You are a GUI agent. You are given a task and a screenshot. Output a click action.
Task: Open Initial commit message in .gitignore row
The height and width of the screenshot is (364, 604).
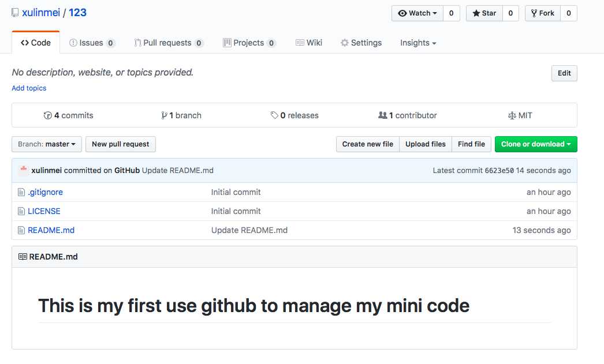pos(236,192)
